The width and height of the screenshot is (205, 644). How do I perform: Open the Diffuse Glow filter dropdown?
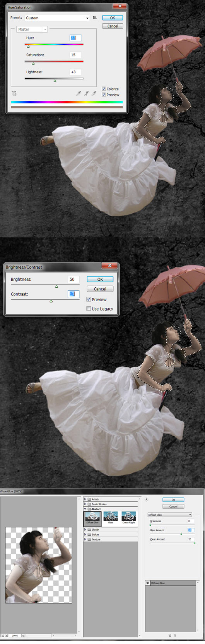[170, 515]
